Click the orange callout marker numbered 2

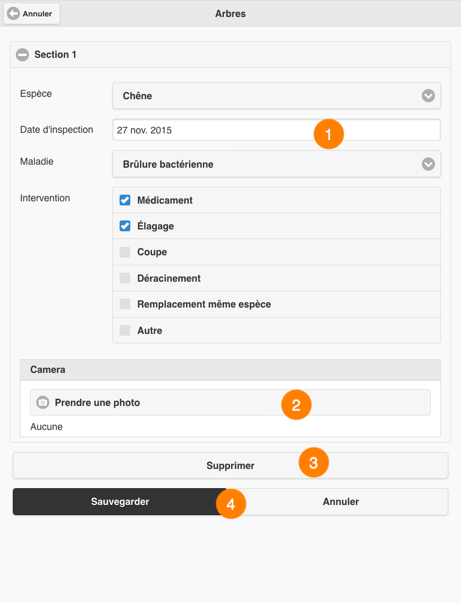[x=296, y=405]
